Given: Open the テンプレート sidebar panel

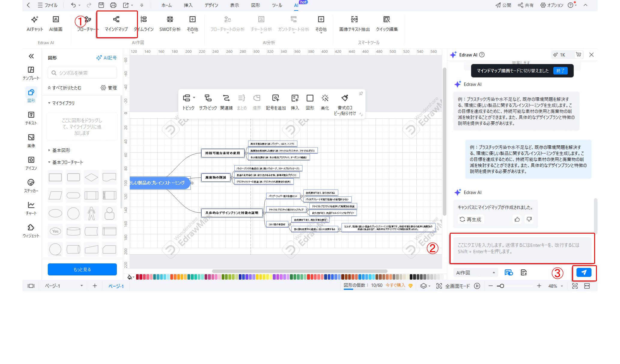Looking at the screenshot, I should coord(31,73).
